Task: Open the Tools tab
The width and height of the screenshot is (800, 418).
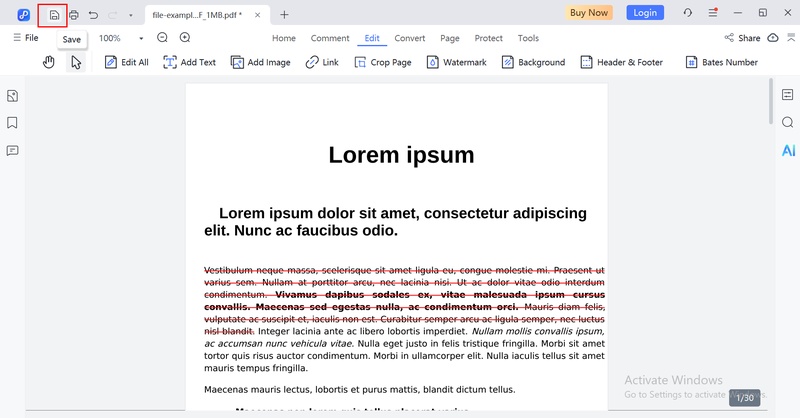Action: (528, 38)
